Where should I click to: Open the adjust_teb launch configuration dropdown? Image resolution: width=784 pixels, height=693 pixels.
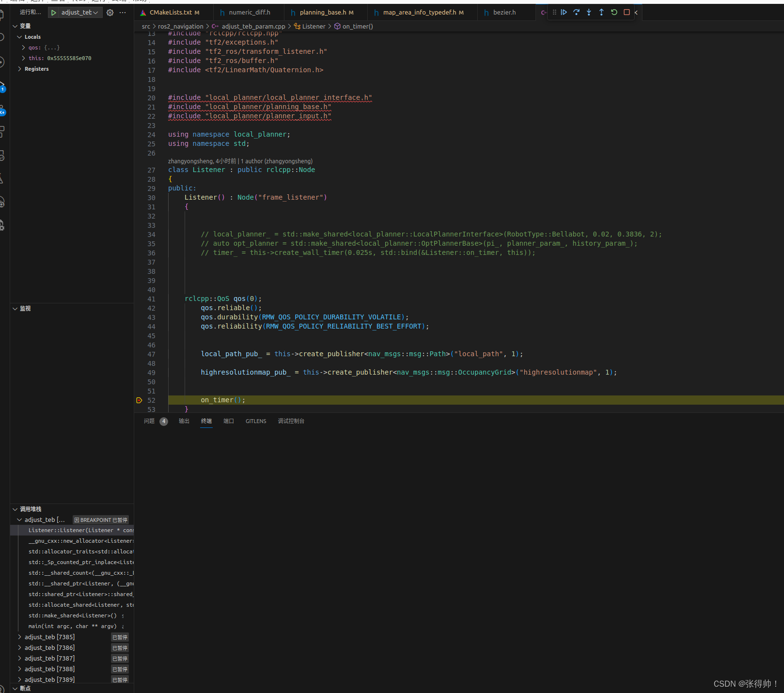95,13
